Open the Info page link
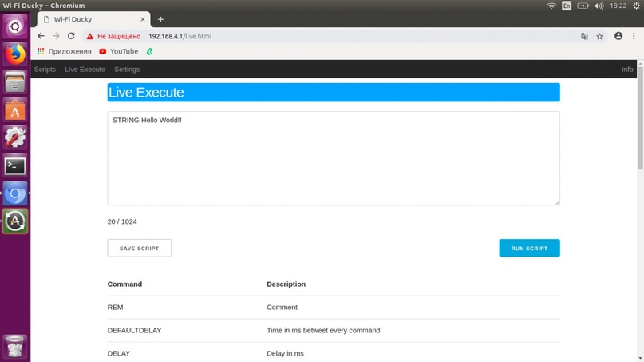The width and height of the screenshot is (644, 362). 627,70
